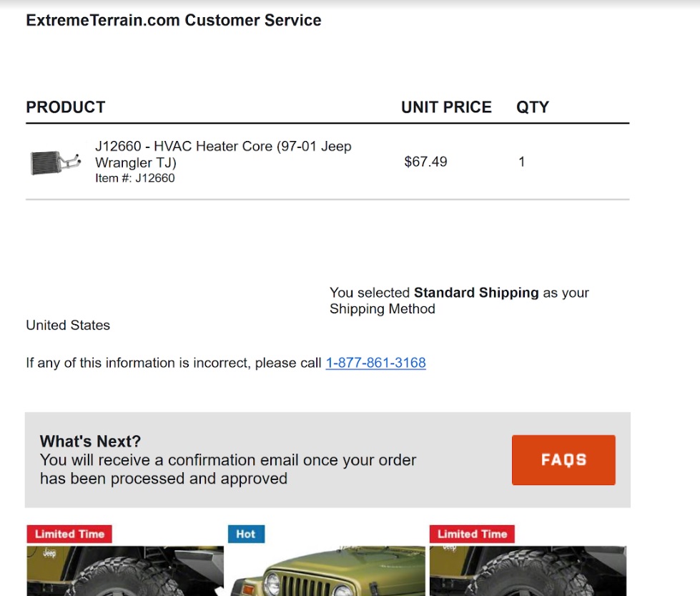
Task: Open the FAQS button
Action: 563,460
